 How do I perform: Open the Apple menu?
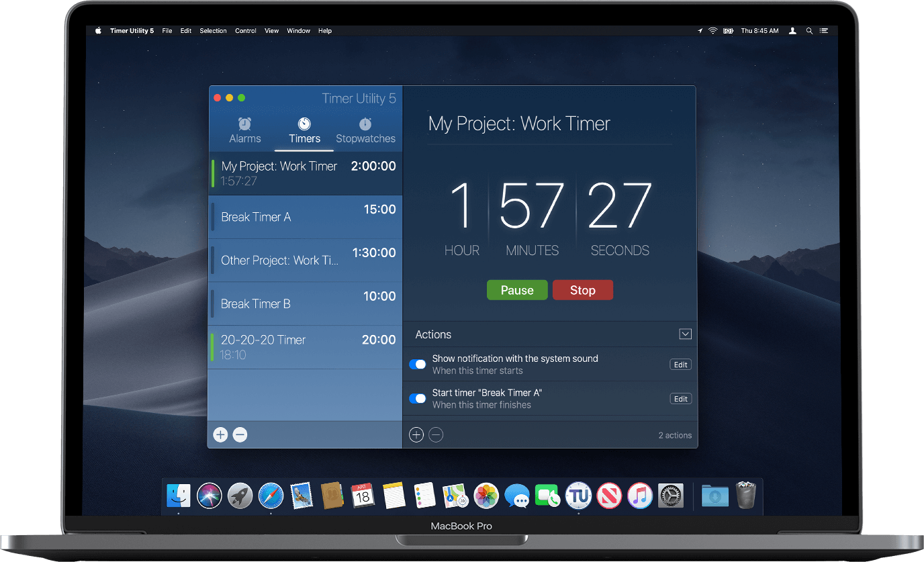[x=98, y=31]
